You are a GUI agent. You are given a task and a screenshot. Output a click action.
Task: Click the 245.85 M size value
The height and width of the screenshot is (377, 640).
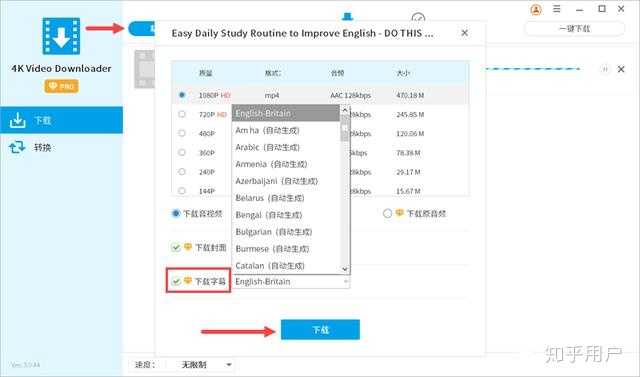[x=410, y=115]
